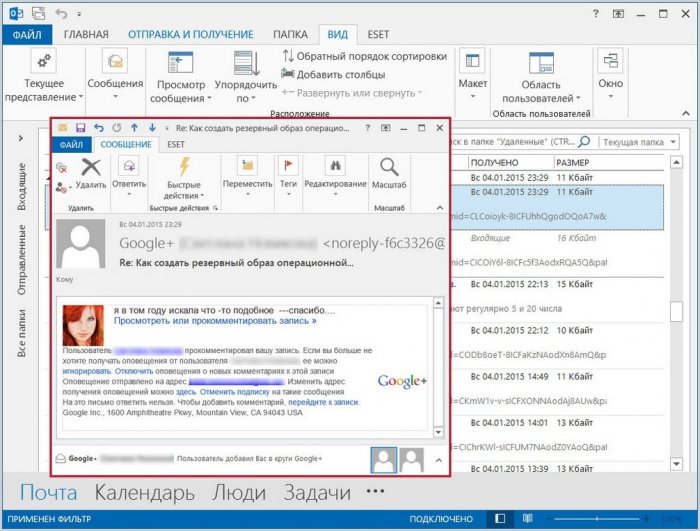Viewport: 700px width, 531px height.
Task: Switch to ОТПРАВКА И ПОЛУЧЕНИЕ tab
Action: pos(191,35)
